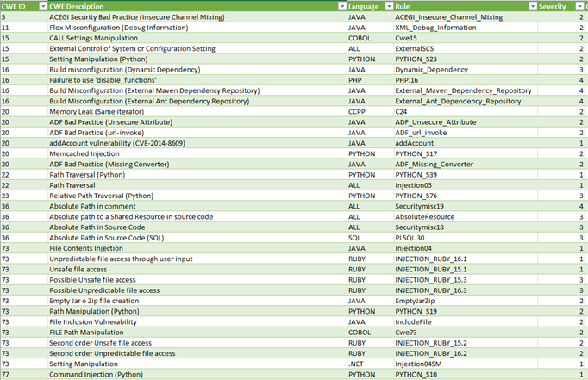The width and height of the screenshot is (588, 380).
Task: Select rule cell 'INJECTION_RUBY_16.1'
Action: [466, 259]
